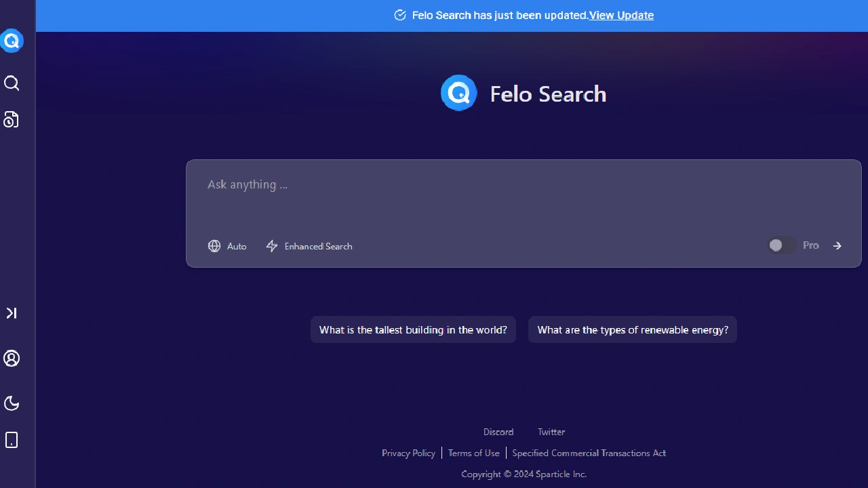
Task: Ask about the tallest building in the world
Action: pyautogui.click(x=413, y=329)
